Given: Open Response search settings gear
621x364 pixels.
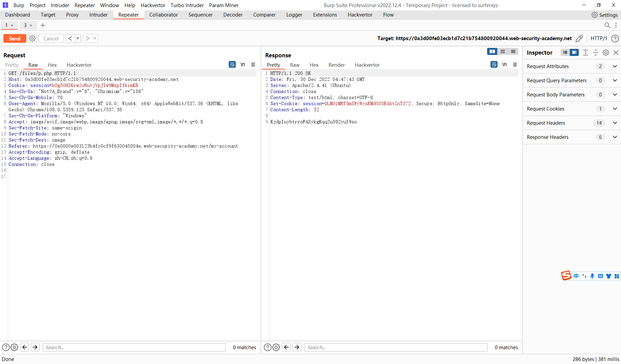Looking at the screenshot, I should tap(276, 347).
